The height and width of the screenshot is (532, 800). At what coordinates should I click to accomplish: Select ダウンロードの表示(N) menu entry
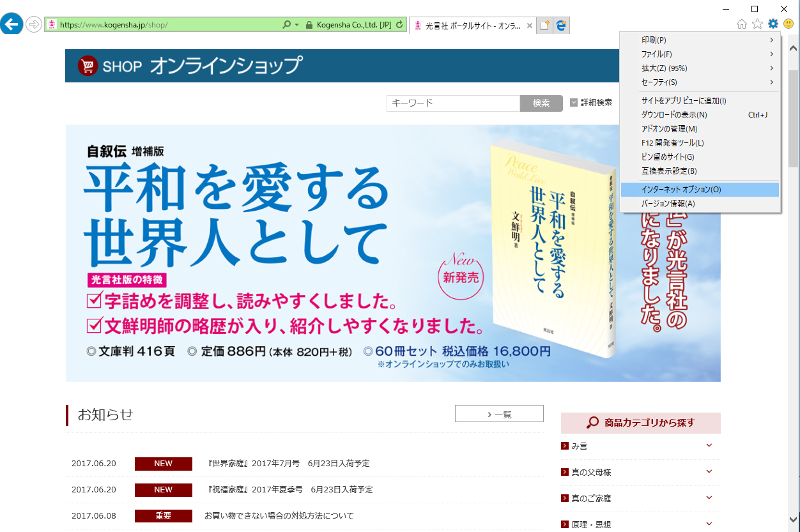[x=700, y=115]
